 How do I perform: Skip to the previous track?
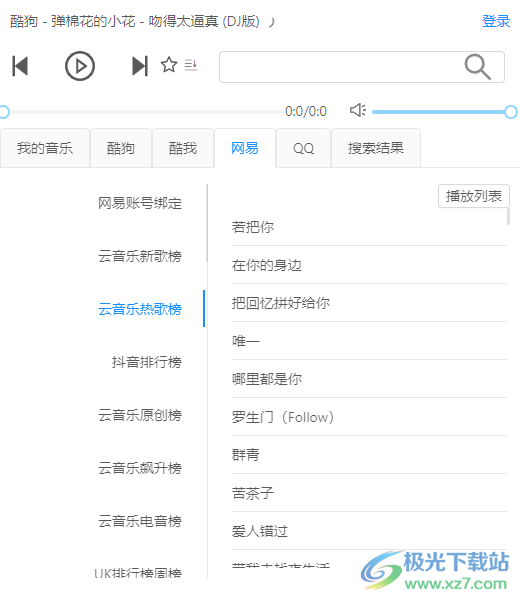click(20, 66)
